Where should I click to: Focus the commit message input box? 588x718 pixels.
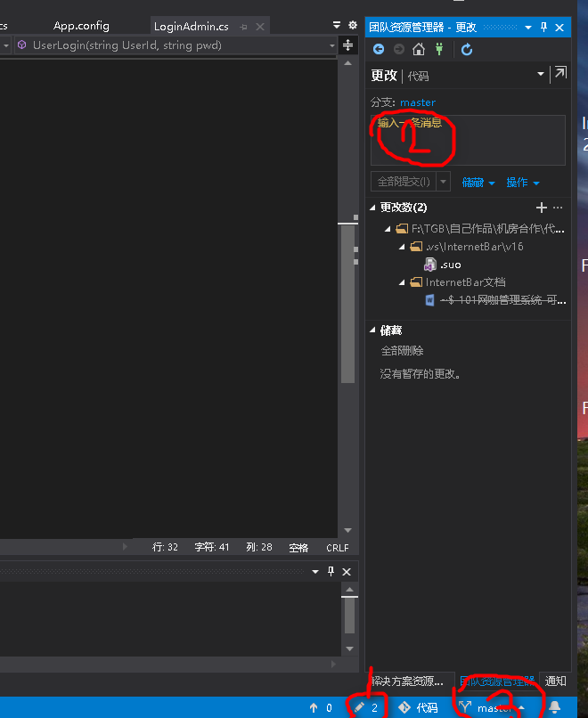tap(468, 140)
